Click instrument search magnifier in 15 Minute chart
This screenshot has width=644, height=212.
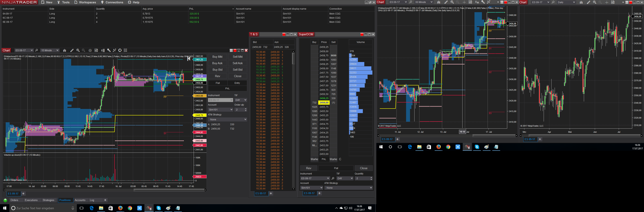[36, 50]
